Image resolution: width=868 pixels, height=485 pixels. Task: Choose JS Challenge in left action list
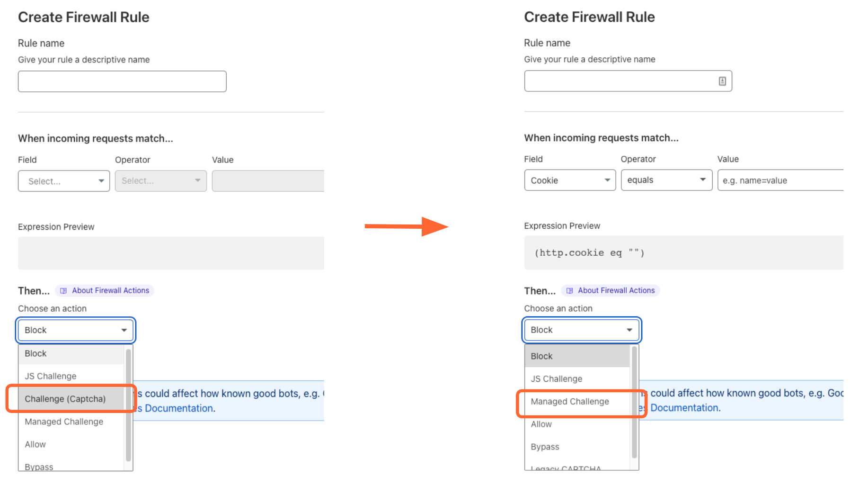(51, 376)
